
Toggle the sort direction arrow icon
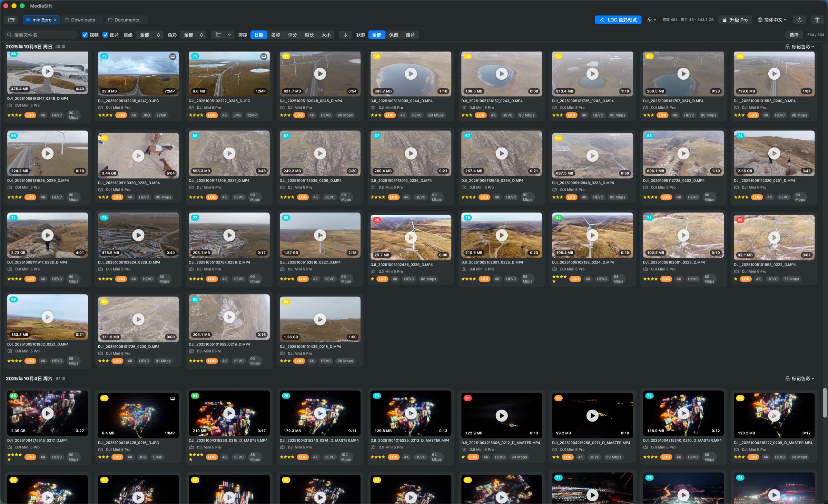[345, 35]
